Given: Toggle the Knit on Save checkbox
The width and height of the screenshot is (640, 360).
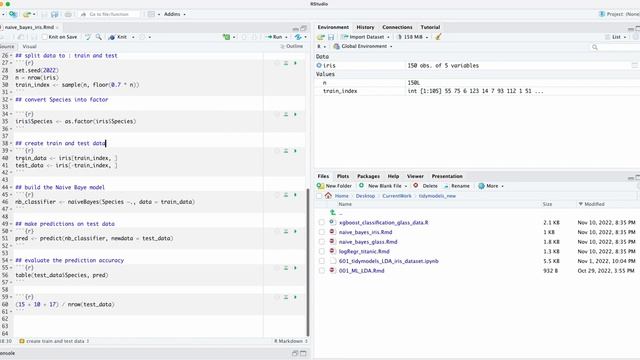Looking at the screenshot, I should coord(44,37).
